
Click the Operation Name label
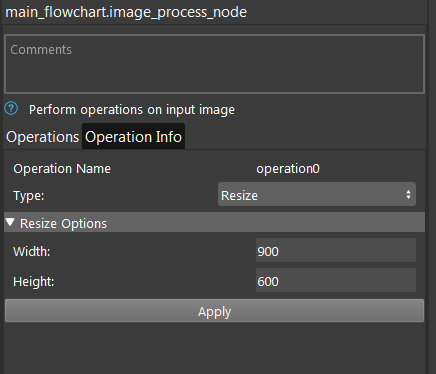pos(62,169)
